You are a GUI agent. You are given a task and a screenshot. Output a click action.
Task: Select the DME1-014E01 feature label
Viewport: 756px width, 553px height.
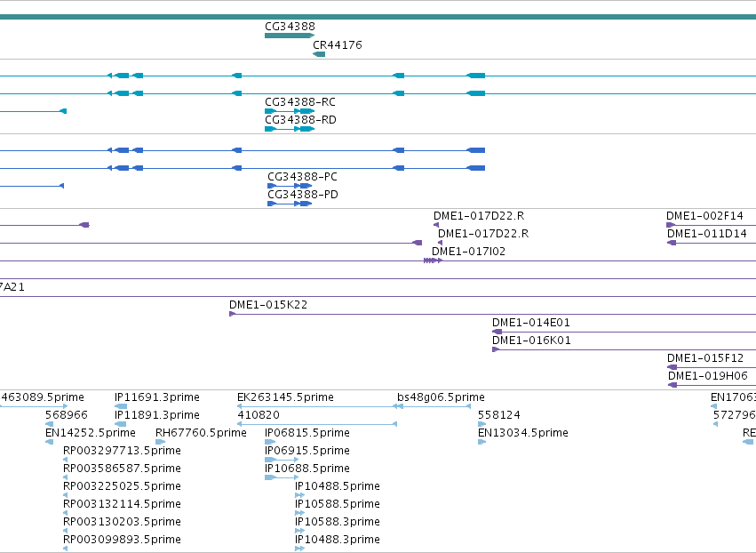pos(531,323)
